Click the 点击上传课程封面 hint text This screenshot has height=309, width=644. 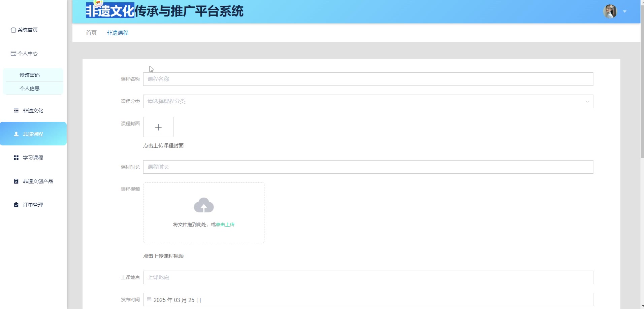pyautogui.click(x=163, y=145)
